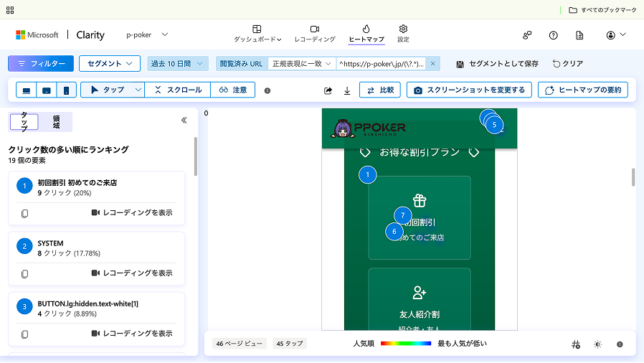
Task: Click ヒートマップの要約 button
Action: coord(583,90)
